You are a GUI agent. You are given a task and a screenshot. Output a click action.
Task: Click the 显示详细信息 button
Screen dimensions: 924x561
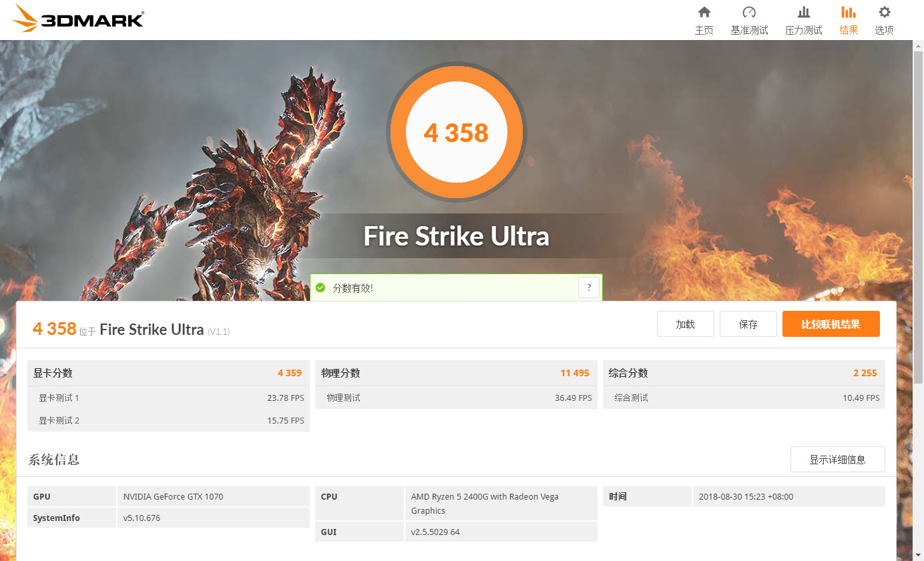point(838,460)
